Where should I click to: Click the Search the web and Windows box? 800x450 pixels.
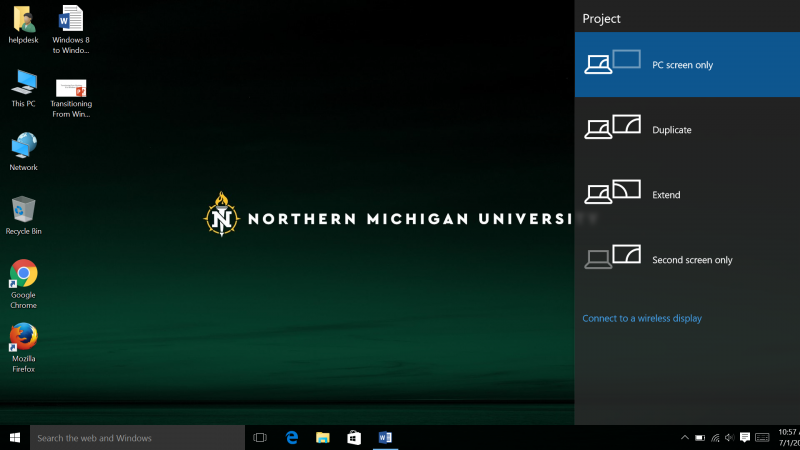[137, 437]
